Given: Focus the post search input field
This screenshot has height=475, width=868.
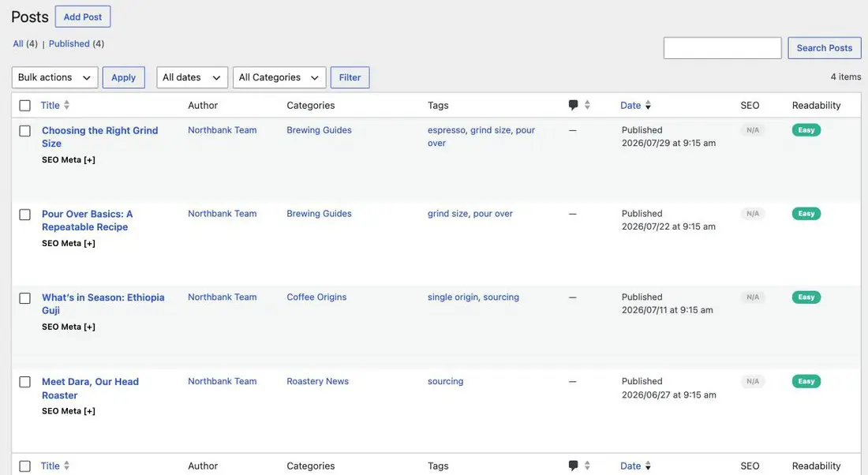Looking at the screenshot, I should click(x=722, y=48).
